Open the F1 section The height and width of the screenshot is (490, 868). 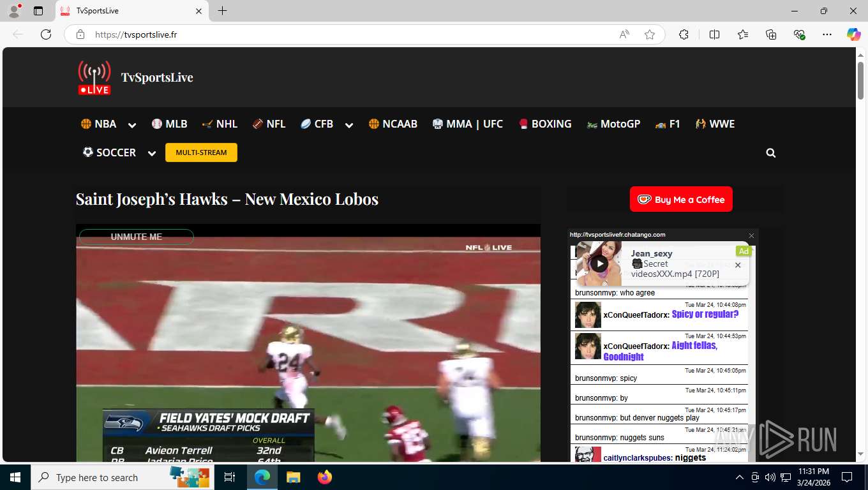pos(668,124)
